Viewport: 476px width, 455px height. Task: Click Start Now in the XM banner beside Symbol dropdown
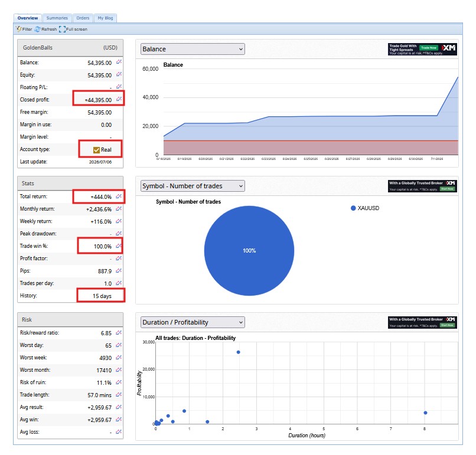(448, 189)
